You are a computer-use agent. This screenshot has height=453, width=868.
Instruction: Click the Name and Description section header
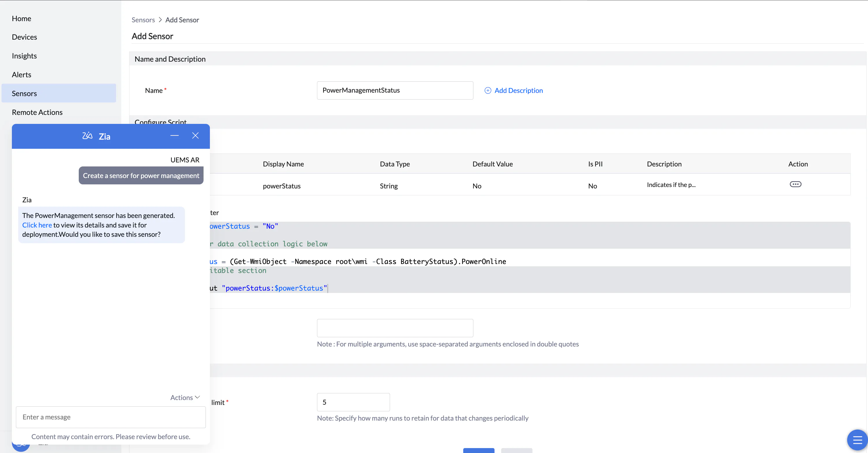click(170, 59)
